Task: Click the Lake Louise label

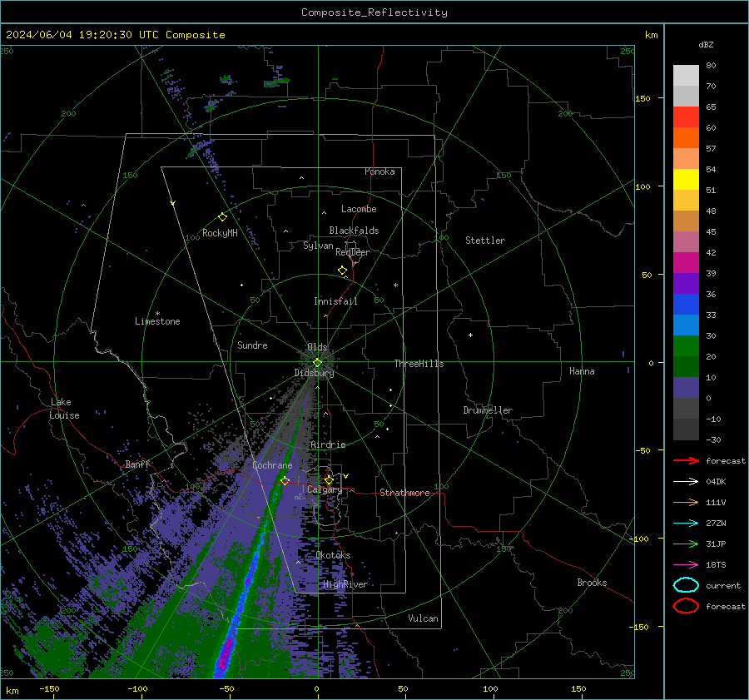Action: coord(64,409)
